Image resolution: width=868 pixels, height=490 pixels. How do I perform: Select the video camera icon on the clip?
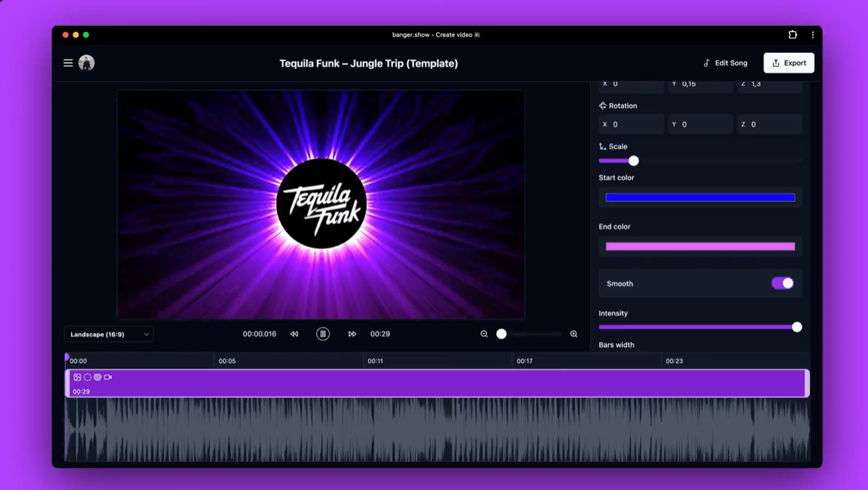click(108, 377)
